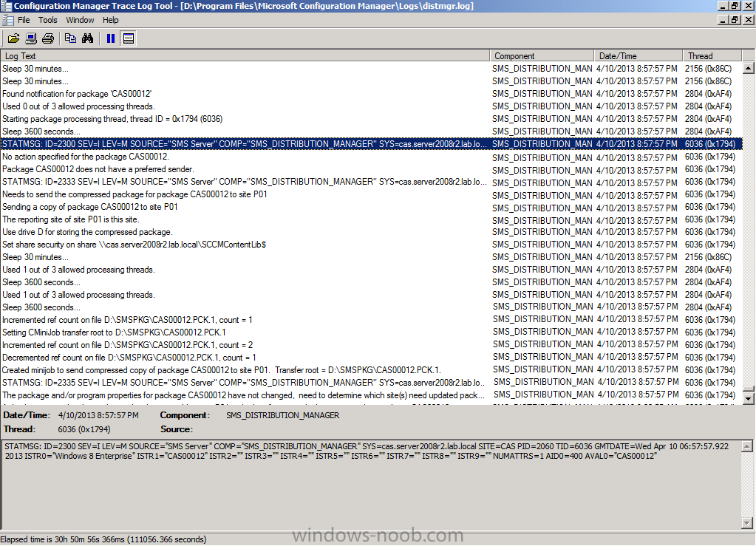Select 'Starting package processing thread' row
Viewport: 756px width, 546px height.
tap(371, 118)
